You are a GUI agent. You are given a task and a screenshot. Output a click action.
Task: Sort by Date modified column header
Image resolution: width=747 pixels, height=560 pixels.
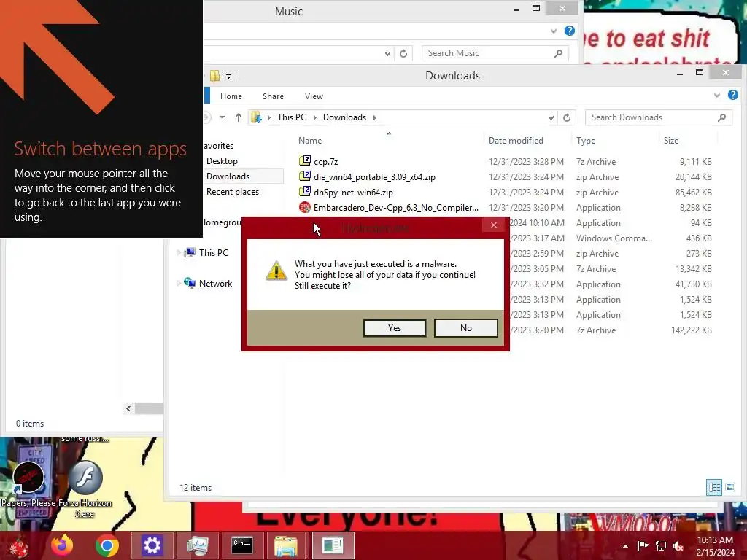click(x=516, y=141)
